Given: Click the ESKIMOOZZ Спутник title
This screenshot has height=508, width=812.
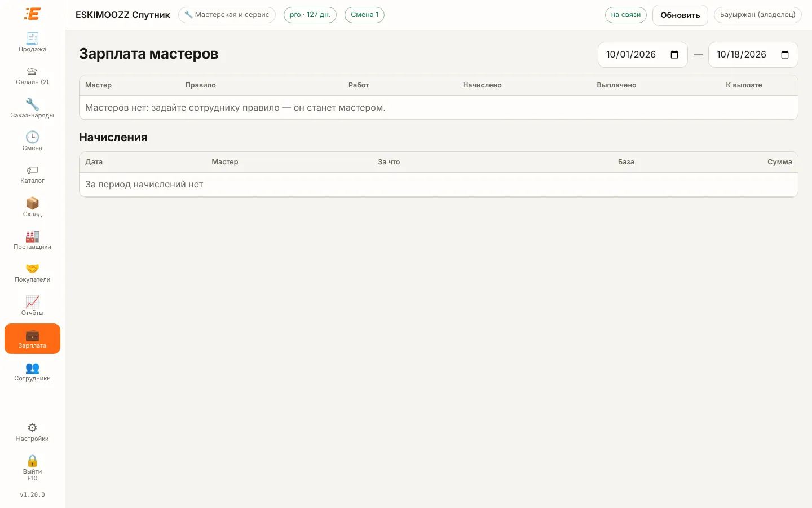Looking at the screenshot, I should tap(122, 15).
